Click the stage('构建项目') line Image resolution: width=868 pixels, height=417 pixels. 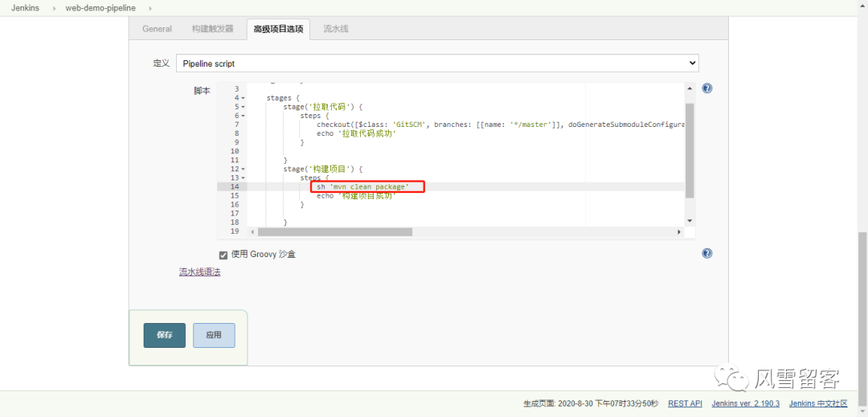(323, 169)
